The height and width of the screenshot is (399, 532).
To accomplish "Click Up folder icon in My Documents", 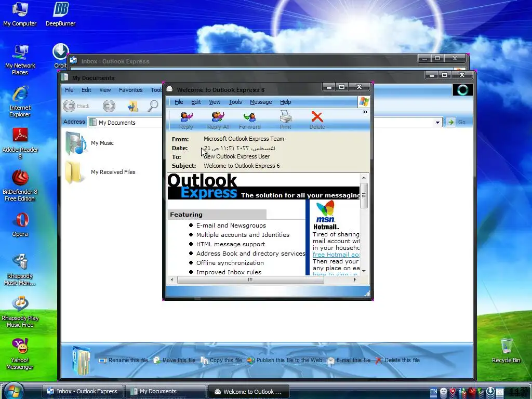I will click(132, 106).
